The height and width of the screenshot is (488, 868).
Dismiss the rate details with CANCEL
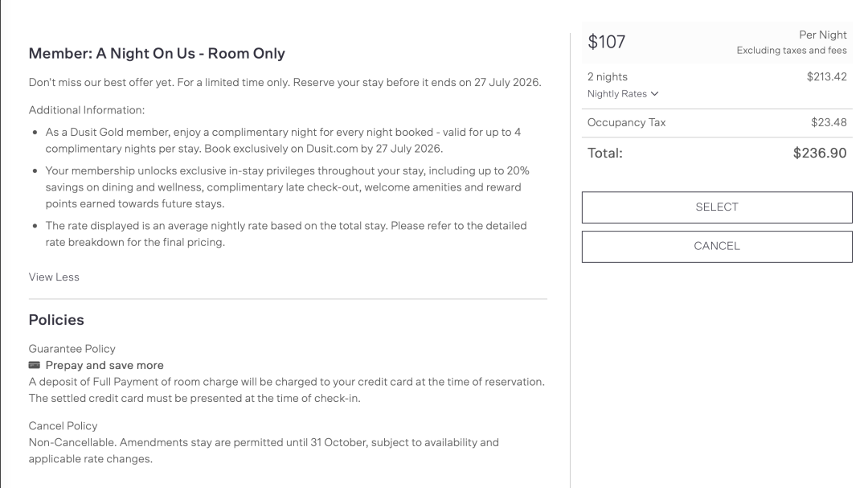click(717, 247)
